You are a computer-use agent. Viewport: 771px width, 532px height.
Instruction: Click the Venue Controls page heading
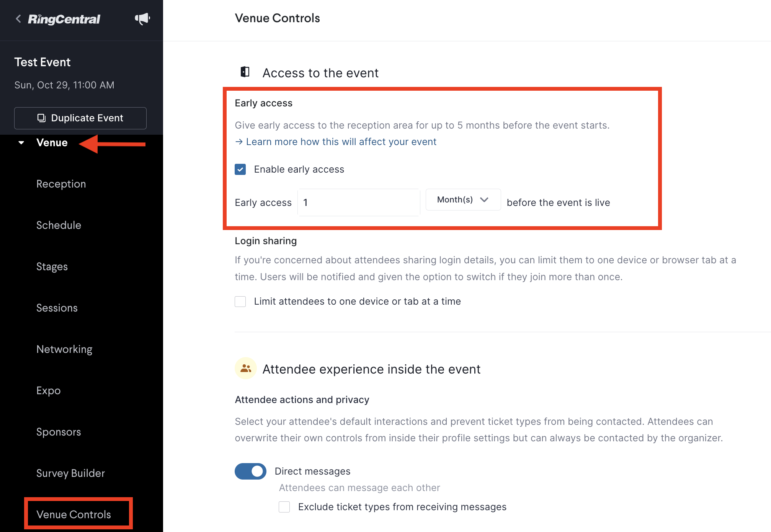pos(278,18)
